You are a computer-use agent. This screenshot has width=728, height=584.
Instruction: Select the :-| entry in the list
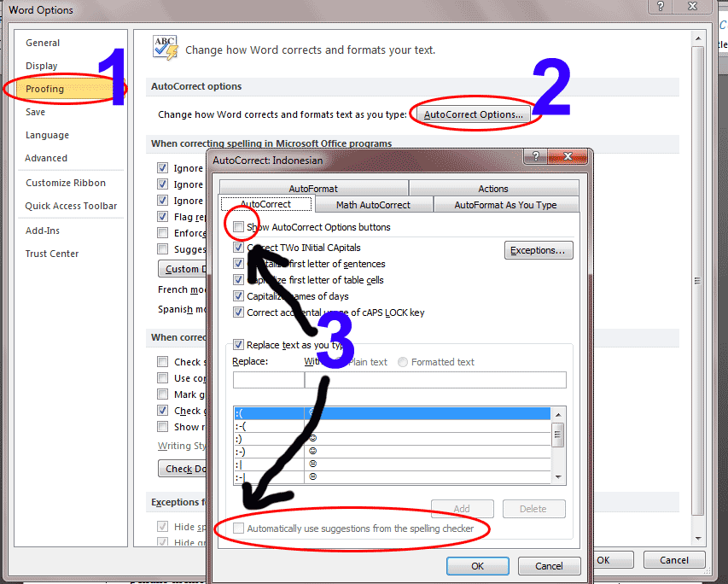[393, 476]
